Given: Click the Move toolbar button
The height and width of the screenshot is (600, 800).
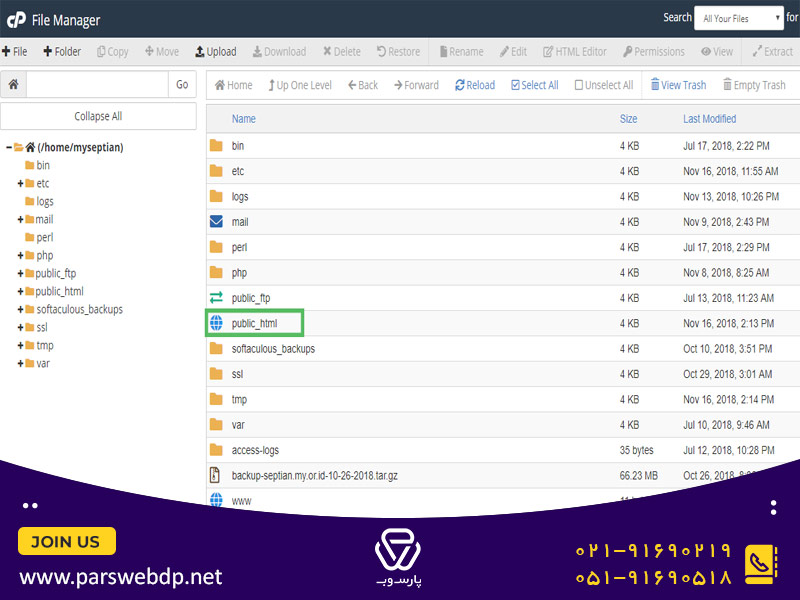Looking at the screenshot, I should click(162, 52).
